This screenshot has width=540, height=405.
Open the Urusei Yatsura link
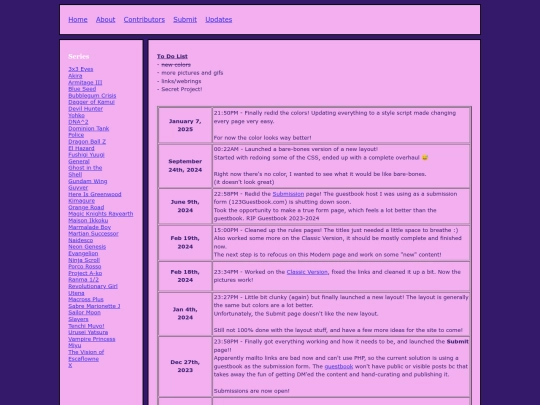coord(88,332)
